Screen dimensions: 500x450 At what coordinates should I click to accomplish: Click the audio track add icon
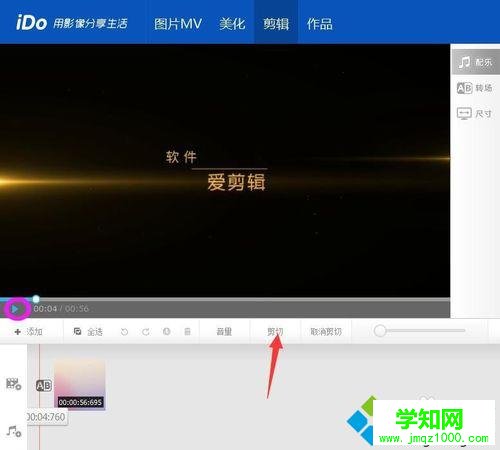click(x=14, y=431)
